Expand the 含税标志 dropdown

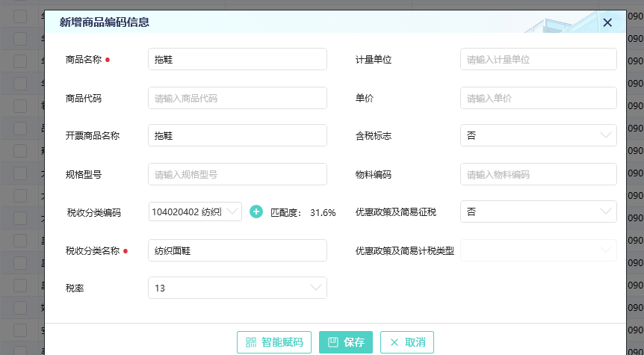539,135
